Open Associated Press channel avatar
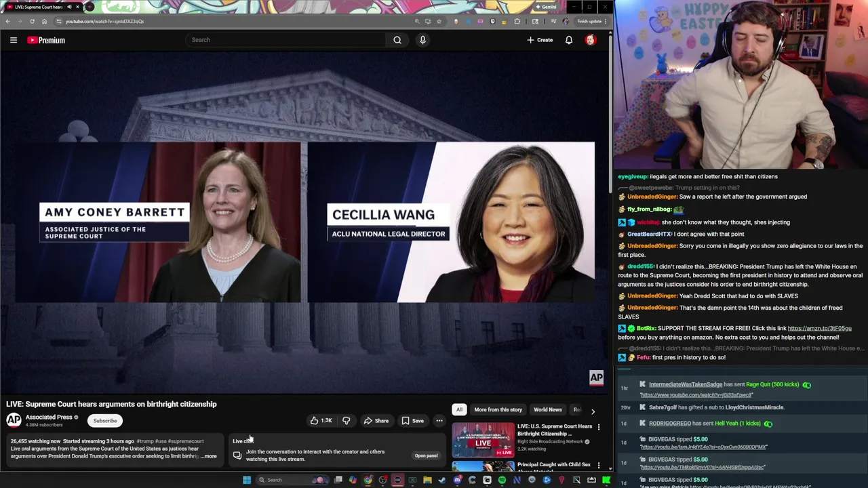This screenshot has height=488, width=868. 14,420
